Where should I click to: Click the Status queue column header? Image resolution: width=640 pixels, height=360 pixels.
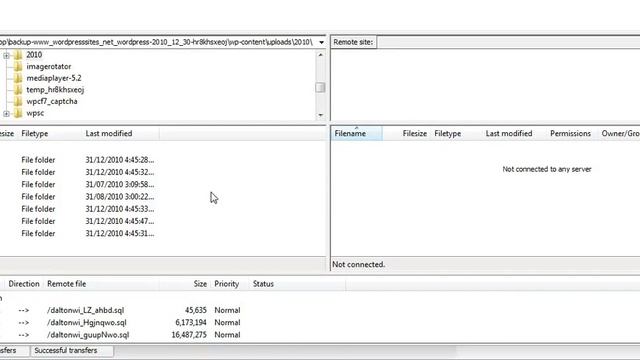pyautogui.click(x=297, y=284)
